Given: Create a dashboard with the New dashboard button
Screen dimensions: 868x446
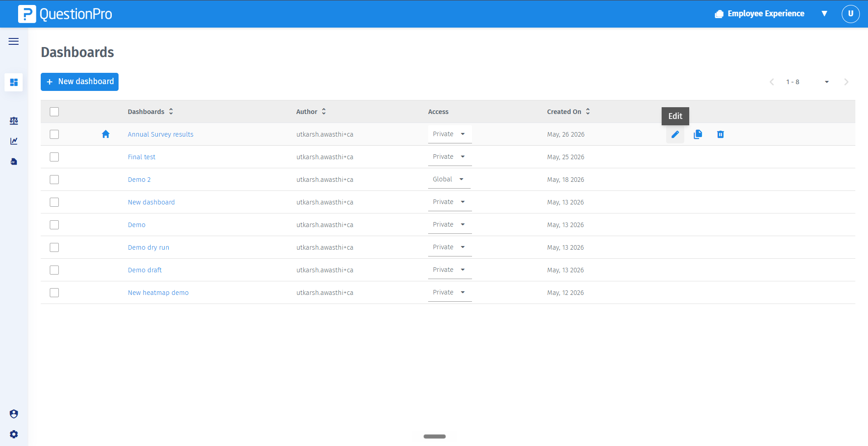Looking at the screenshot, I should (80, 82).
